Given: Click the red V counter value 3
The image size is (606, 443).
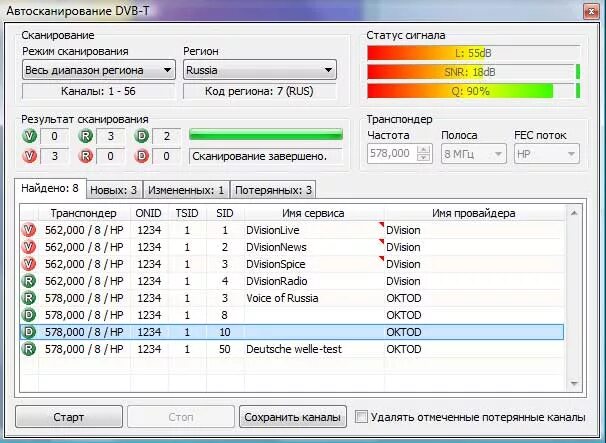Looking at the screenshot, I should [x=54, y=156].
